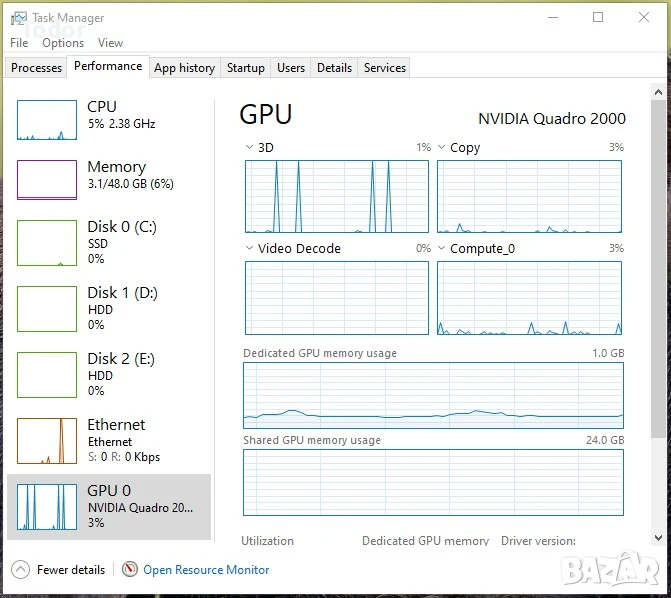Image resolution: width=671 pixels, height=598 pixels.
Task: Select the Disk 1 (D:) mini graph
Action: click(47, 309)
